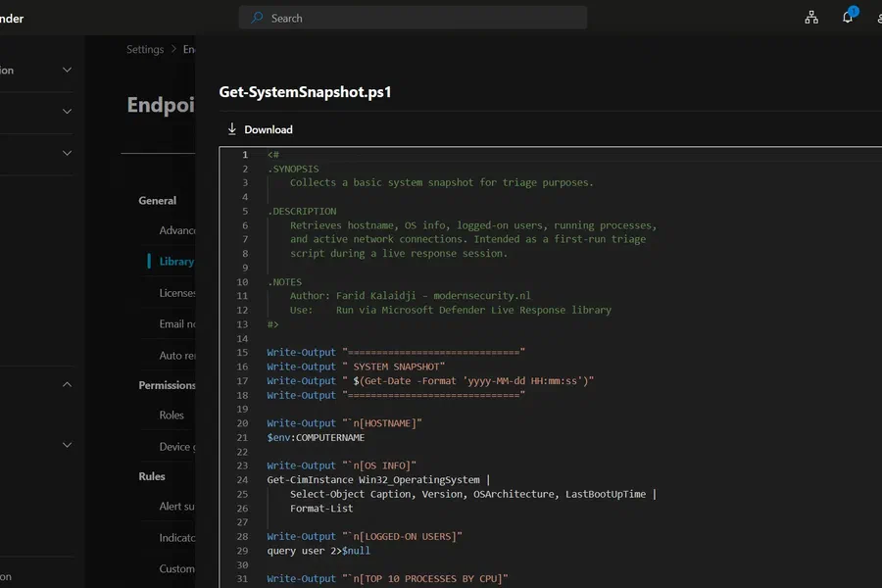
Task: Collapse the sidebar section with the up chevron
Action: pos(67,384)
